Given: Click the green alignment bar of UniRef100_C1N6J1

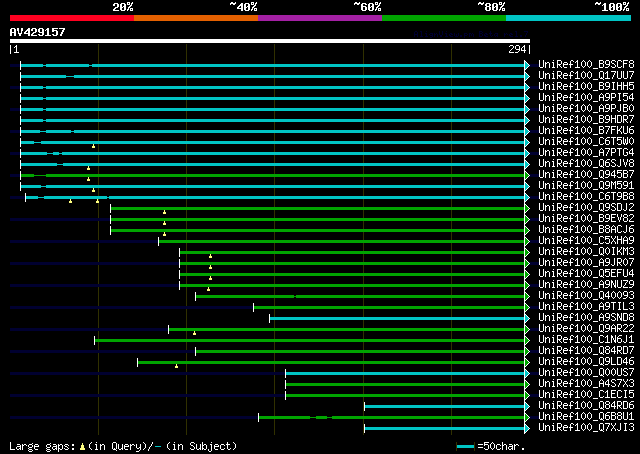Looking at the screenshot, I should pos(310,340).
